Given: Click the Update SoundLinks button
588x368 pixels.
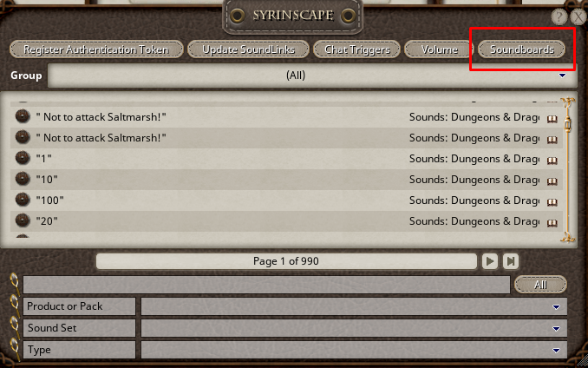Looking at the screenshot, I should click(x=248, y=49).
